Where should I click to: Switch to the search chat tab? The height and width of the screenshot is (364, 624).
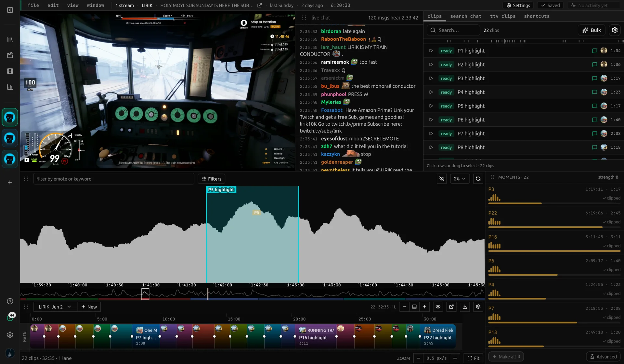(466, 16)
